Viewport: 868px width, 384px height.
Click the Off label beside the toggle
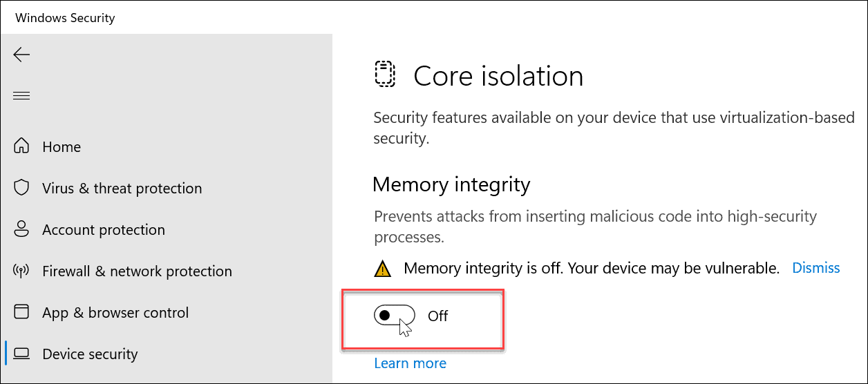click(x=438, y=316)
